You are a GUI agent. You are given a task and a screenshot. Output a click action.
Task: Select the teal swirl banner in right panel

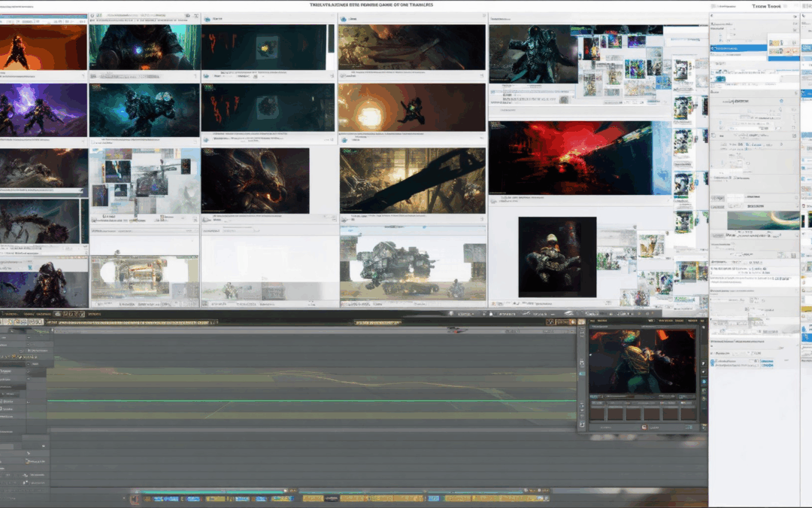tap(763, 221)
